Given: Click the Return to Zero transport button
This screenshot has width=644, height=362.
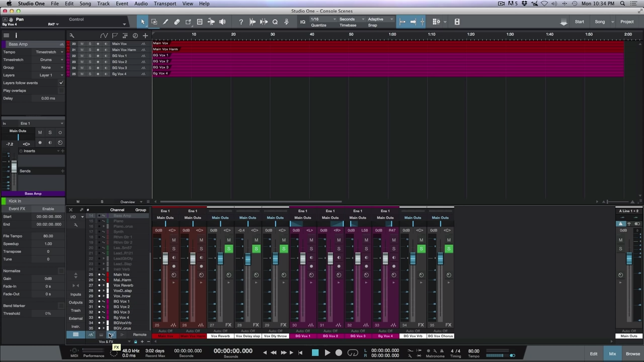Looking at the screenshot, I should (300, 353).
